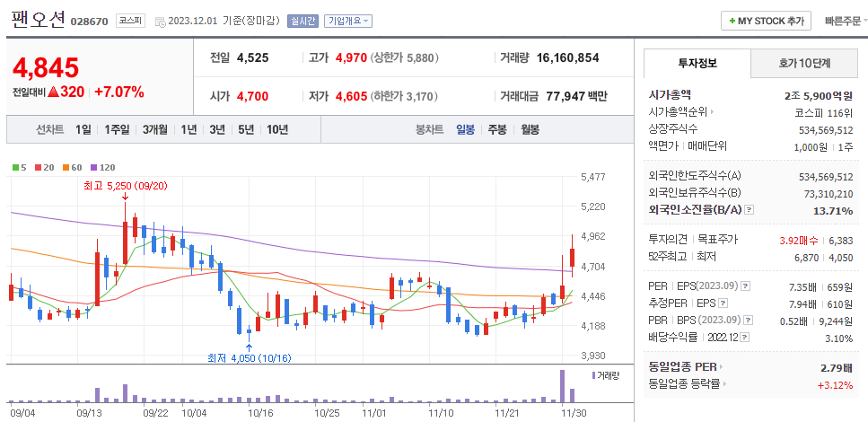Viewport: 868px width, 422px height.
Task: Select the 3개월 line chart period
Action: 154,130
